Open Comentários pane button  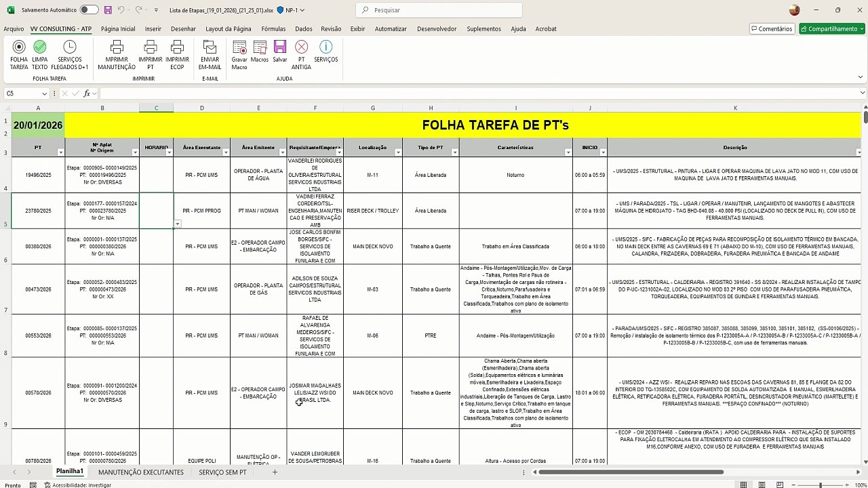click(x=772, y=29)
